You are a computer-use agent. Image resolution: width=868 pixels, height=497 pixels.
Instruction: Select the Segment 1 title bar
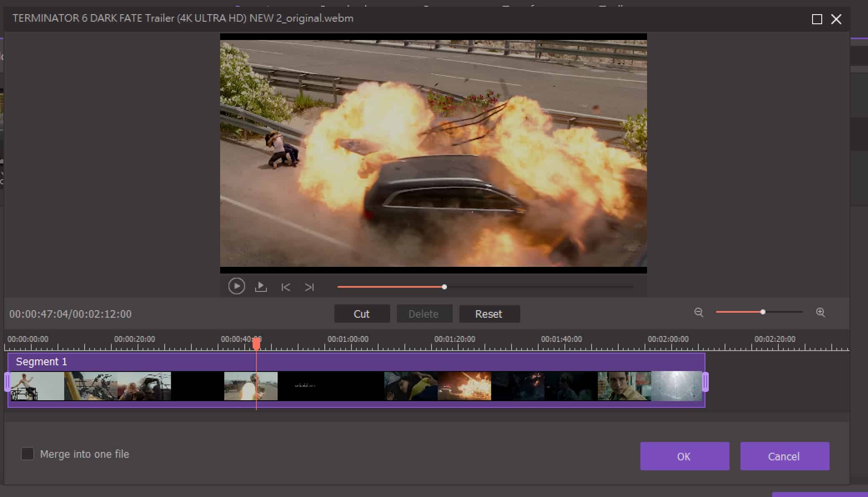pos(356,362)
